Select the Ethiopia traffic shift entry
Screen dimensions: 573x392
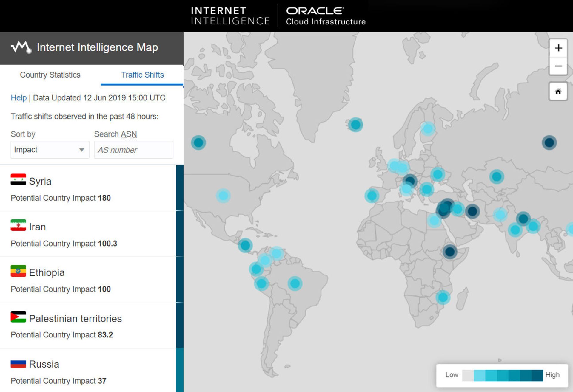[88, 280]
